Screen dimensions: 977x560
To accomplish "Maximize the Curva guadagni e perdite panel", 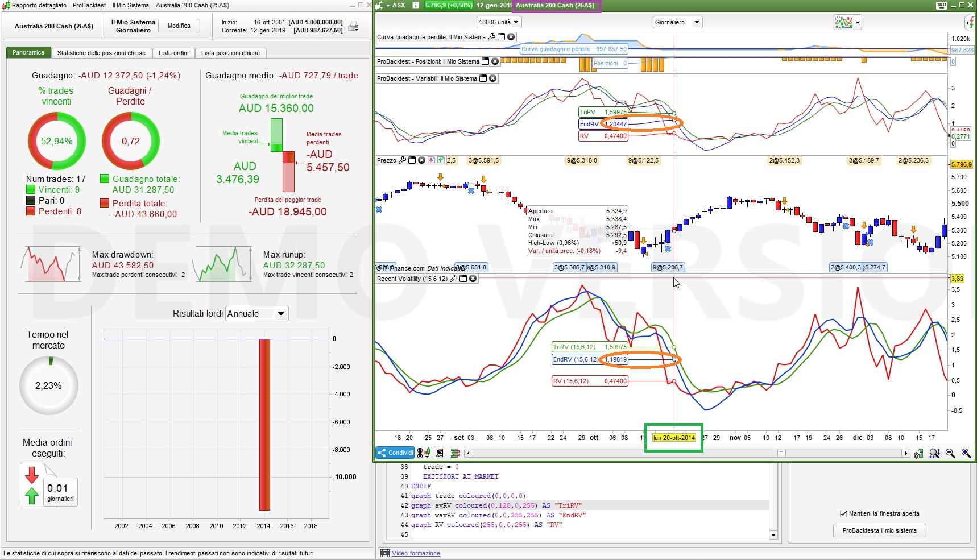I will tap(502, 37).
